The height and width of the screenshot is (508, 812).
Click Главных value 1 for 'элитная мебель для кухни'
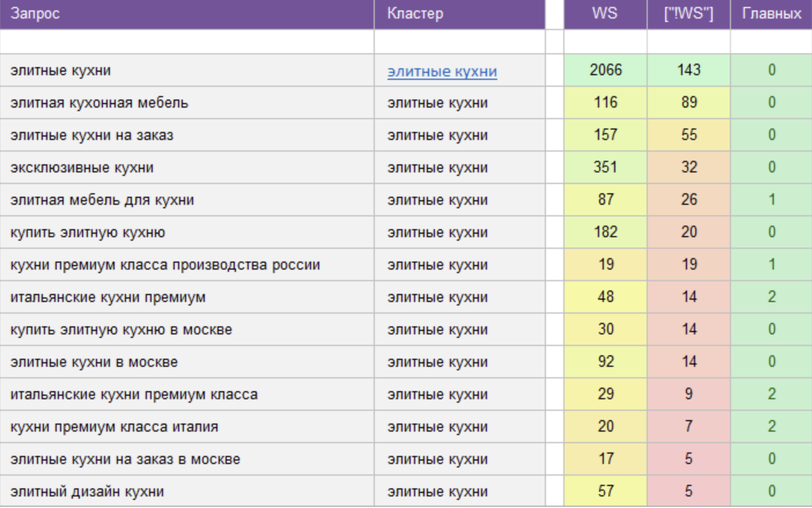coord(772,200)
